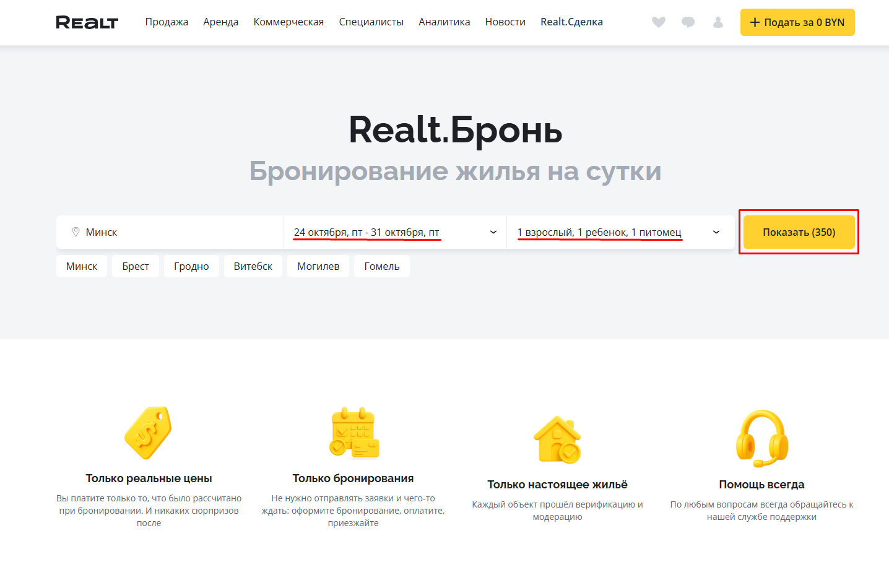This screenshot has height=588, width=889.
Task: Choose the Гомель city chip
Action: [x=381, y=266]
